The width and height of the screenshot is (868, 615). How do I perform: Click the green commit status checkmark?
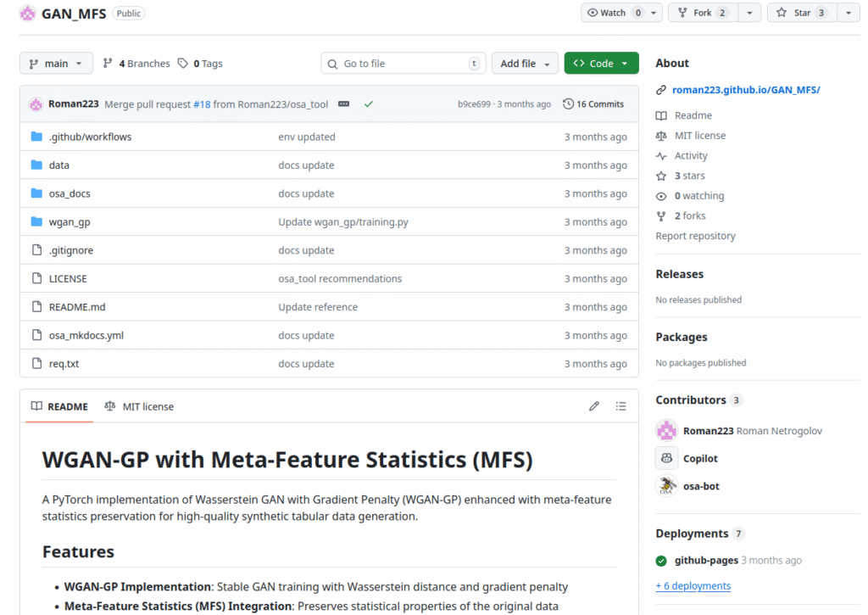click(x=368, y=104)
